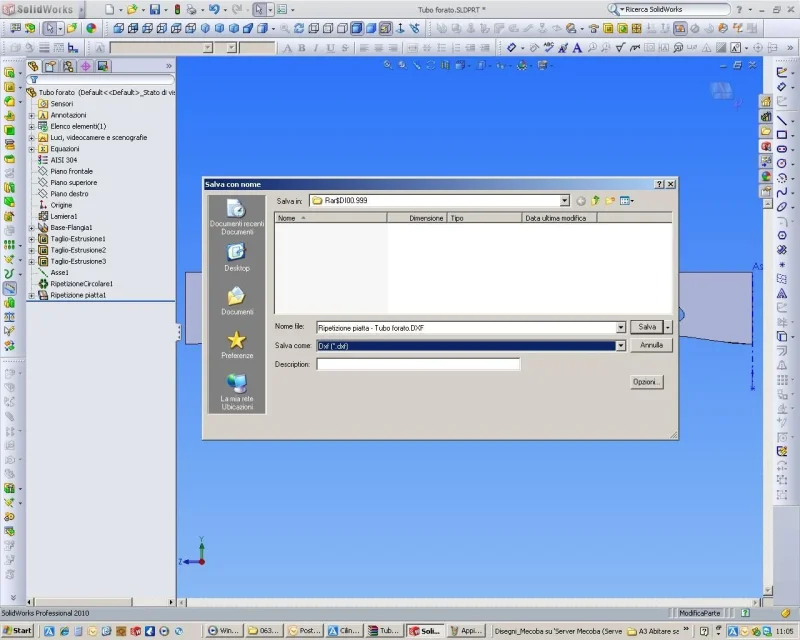Image resolution: width=800 pixels, height=640 pixels.
Task: Switch to Post... taskbar window
Action: 305,631
